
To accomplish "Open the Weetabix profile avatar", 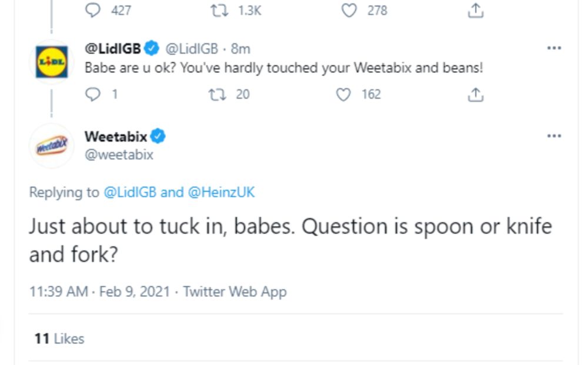I will pos(51,146).
